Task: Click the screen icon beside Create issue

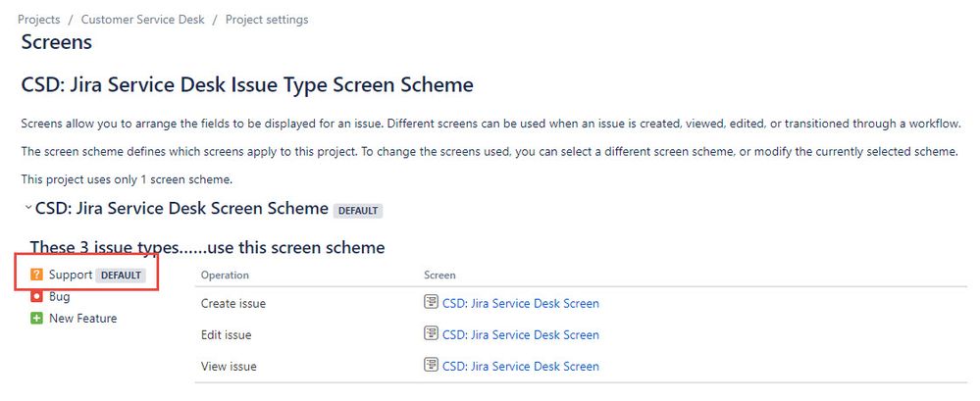Action: [431, 303]
